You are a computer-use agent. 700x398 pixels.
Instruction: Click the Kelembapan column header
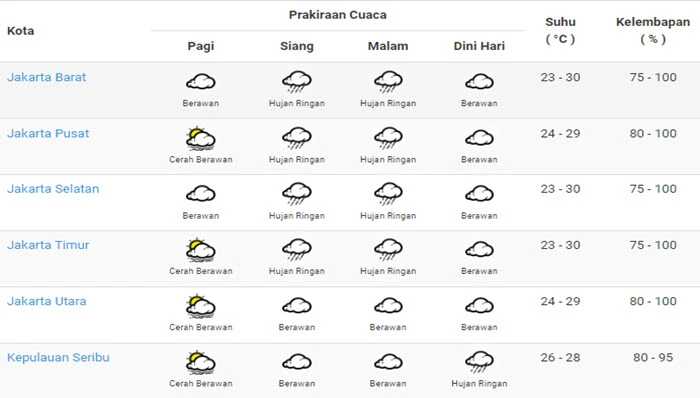coord(653,30)
